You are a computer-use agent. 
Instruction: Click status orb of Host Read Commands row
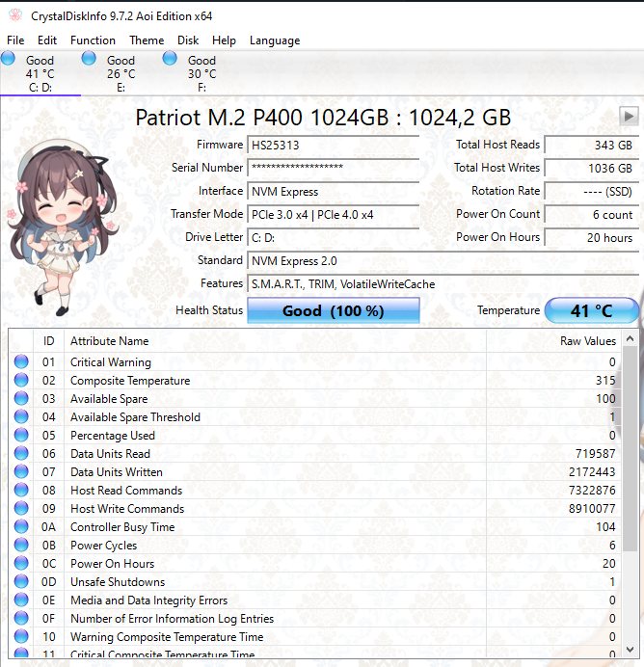(x=21, y=490)
